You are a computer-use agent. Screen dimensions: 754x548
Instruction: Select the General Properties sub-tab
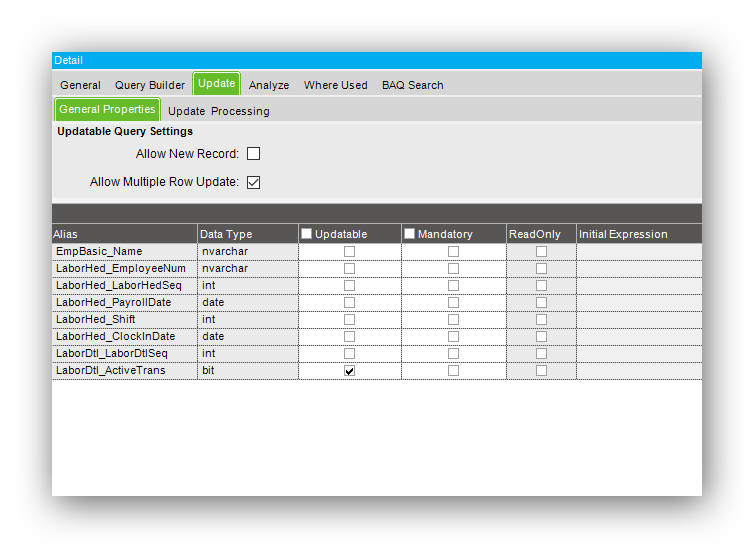(x=107, y=109)
